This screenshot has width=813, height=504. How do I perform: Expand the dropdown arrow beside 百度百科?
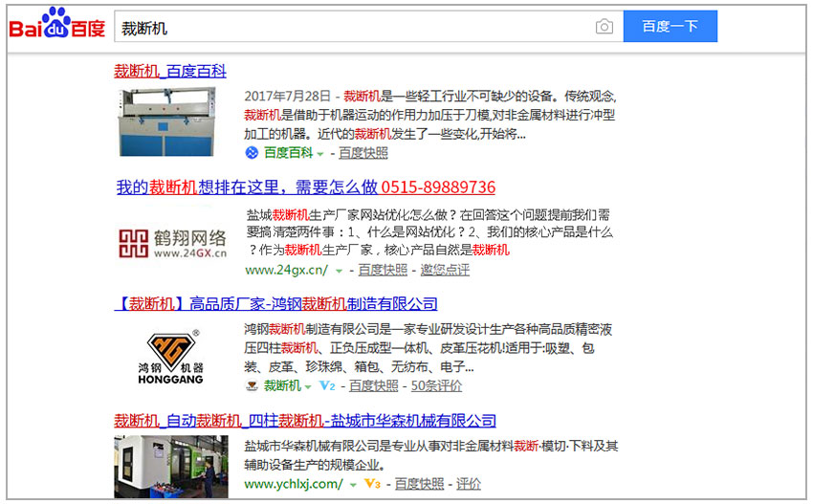pos(320,154)
